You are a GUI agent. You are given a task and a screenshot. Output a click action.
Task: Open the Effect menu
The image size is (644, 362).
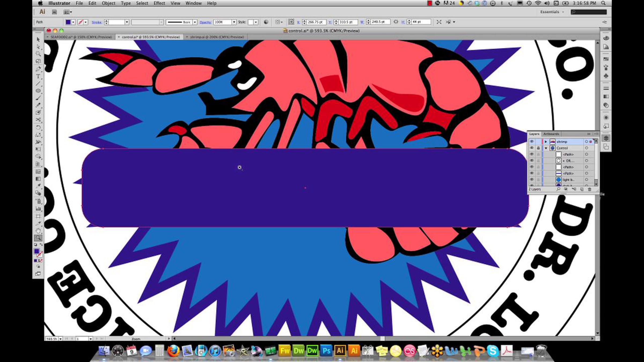[159, 3]
